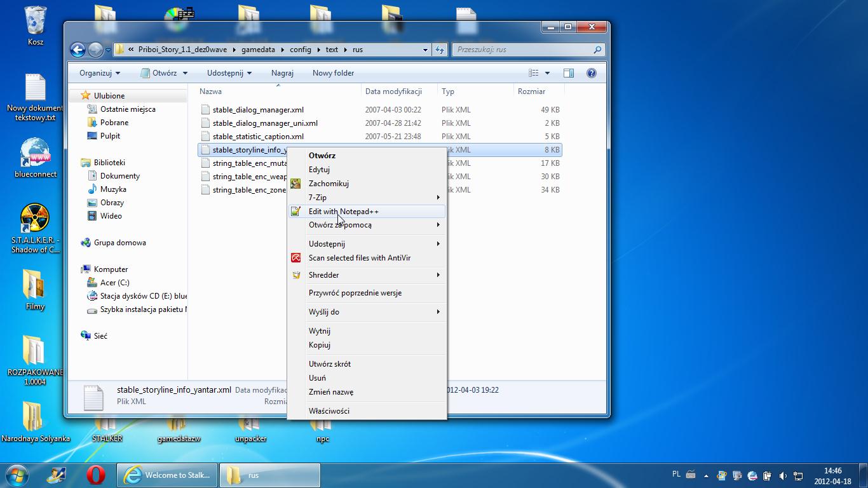Switch to Welcome to Stalk... taskbar window
Image resolution: width=868 pixels, height=488 pixels.
(167, 475)
